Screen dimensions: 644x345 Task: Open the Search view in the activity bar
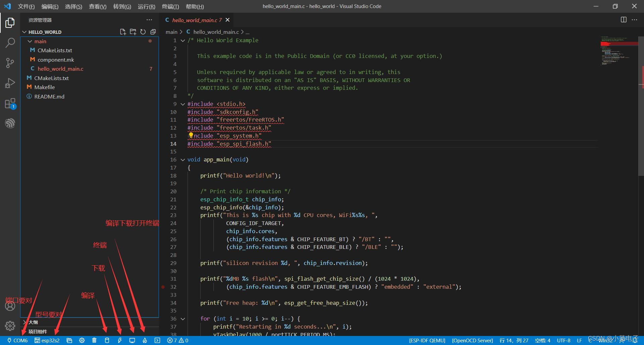point(10,43)
